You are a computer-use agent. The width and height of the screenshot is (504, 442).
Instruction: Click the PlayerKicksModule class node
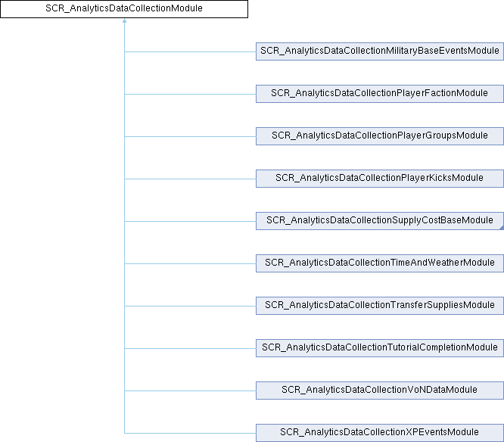click(x=379, y=179)
